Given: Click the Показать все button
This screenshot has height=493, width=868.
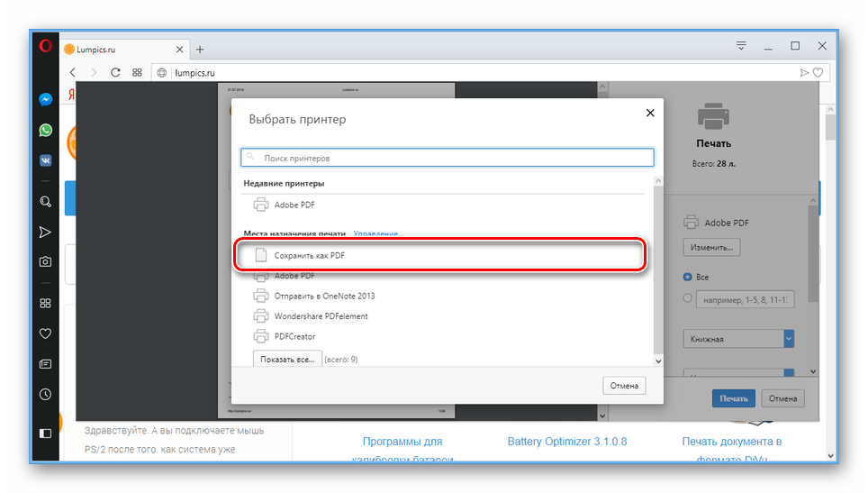Looking at the screenshot, I should coord(287,359).
